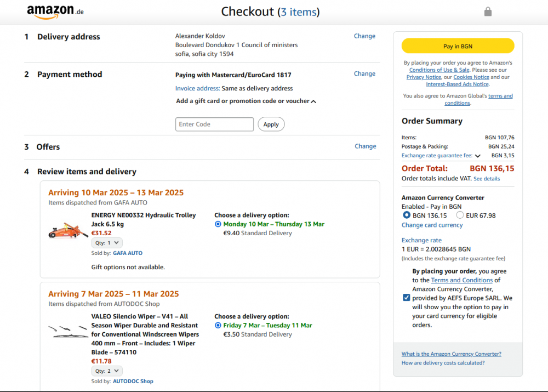548x392 pixels.
Task: Click Apply button for promotion code
Action: point(271,124)
